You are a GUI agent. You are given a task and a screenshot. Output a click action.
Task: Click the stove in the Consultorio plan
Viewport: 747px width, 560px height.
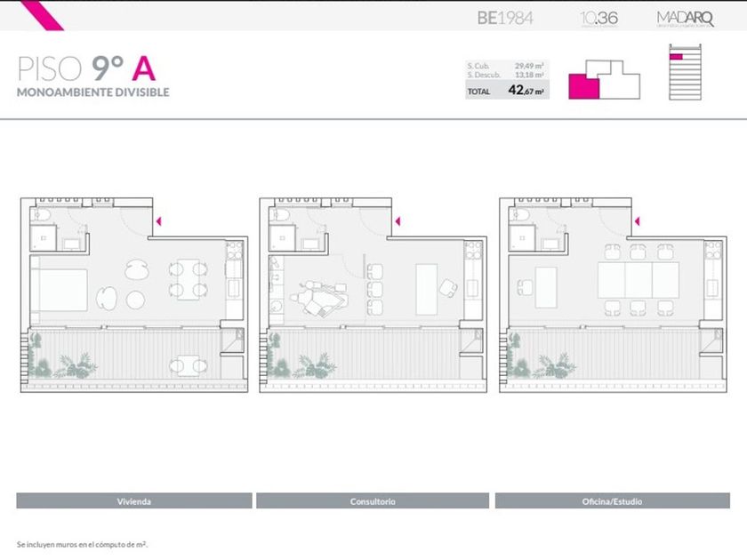pyautogui.click(x=473, y=250)
